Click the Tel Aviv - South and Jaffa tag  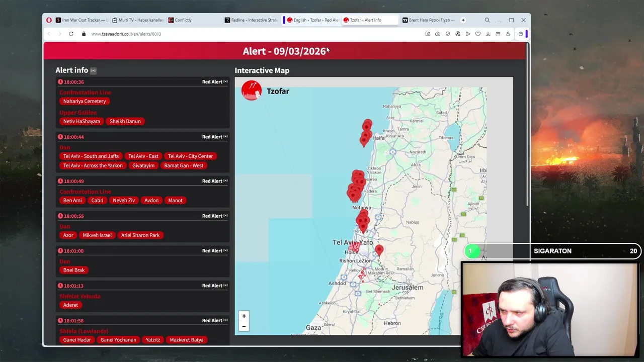click(x=91, y=156)
